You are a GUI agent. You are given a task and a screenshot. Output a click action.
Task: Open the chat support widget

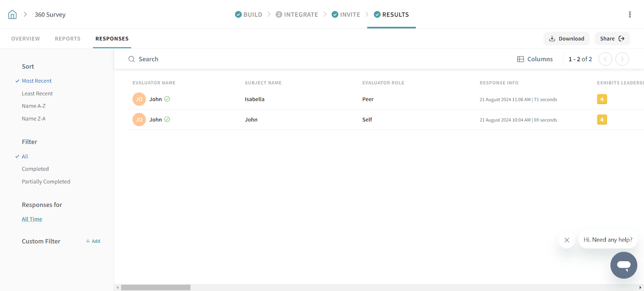click(x=623, y=265)
